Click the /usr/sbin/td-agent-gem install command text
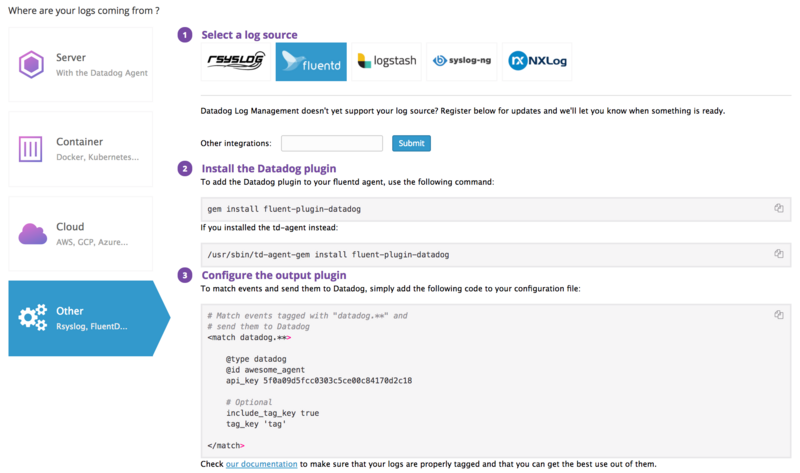The width and height of the screenshot is (800, 473). 328,254
